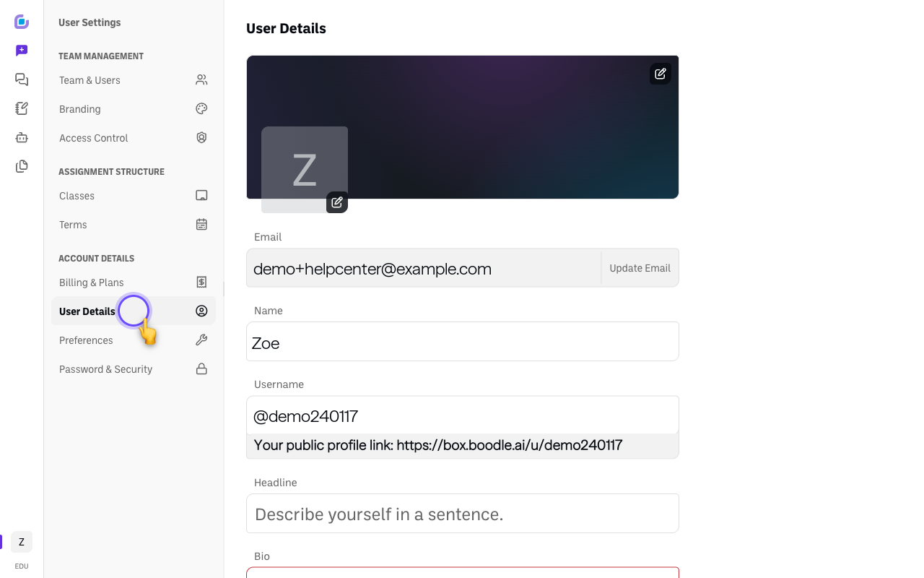
Task: Open Branding settings
Action: click(134, 109)
